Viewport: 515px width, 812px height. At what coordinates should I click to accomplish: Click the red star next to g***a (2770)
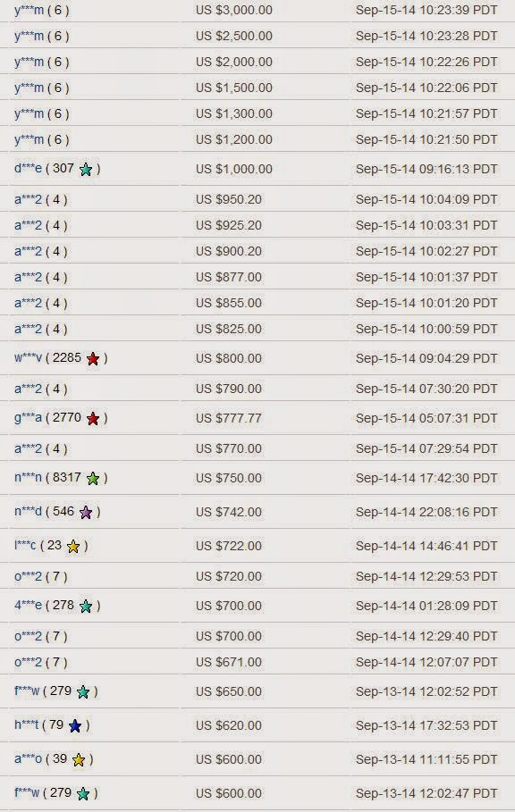click(93, 418)
